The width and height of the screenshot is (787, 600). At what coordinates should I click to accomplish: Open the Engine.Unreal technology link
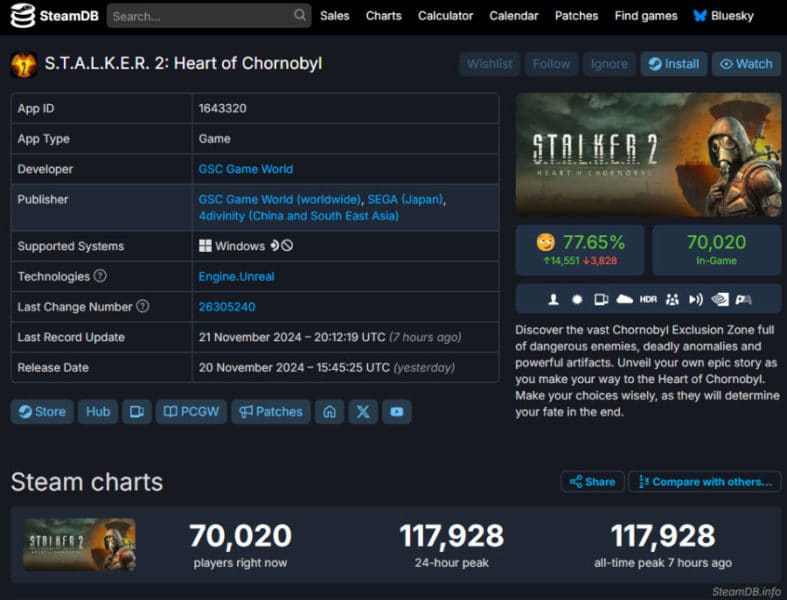[236, 276]
